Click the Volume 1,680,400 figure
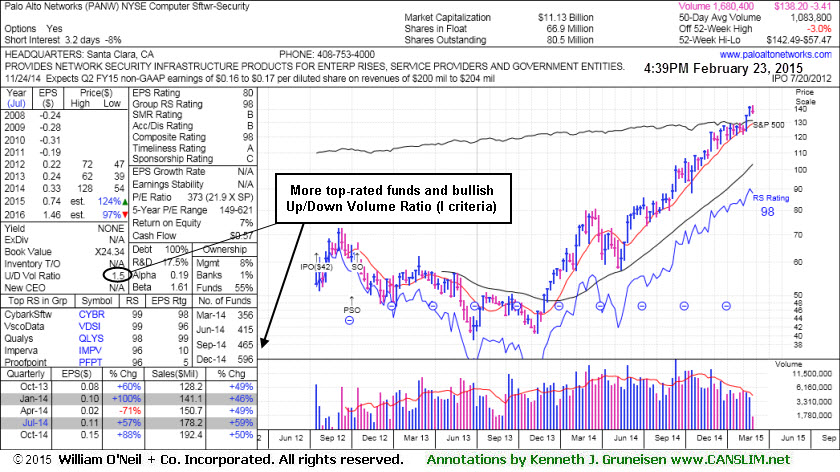This screenshot has height=472, width=840. pyautogui.click(x=716, y=6)
